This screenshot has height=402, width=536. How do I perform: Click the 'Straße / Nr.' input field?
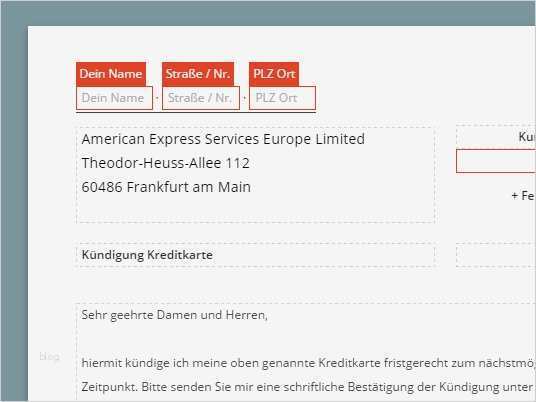coord(201,98)
